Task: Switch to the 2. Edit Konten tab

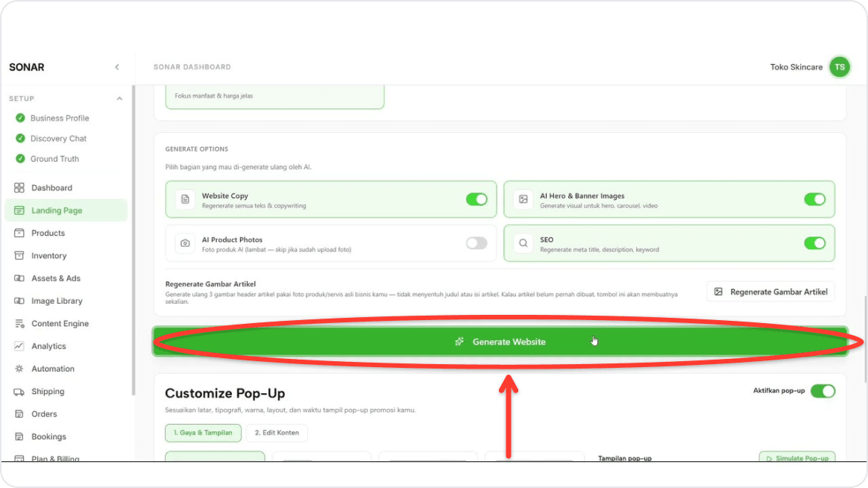Action: (277, 434)
